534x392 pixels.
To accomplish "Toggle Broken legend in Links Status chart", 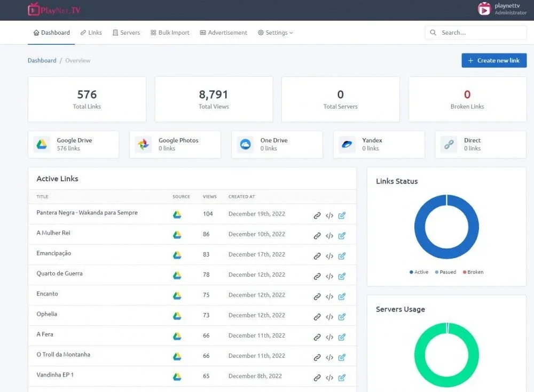I will coord(473,272).
